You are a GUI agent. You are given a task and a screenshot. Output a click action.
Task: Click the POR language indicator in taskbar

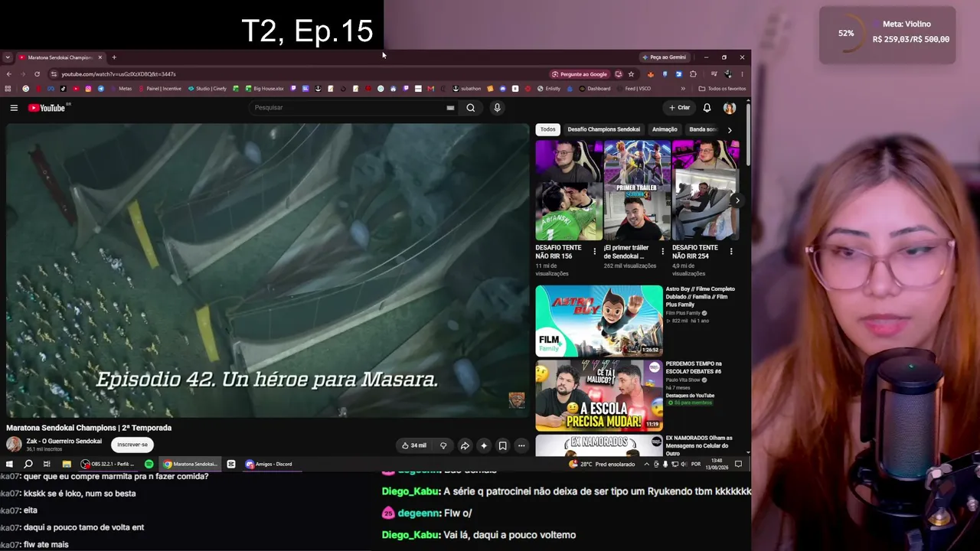(696, 464)
